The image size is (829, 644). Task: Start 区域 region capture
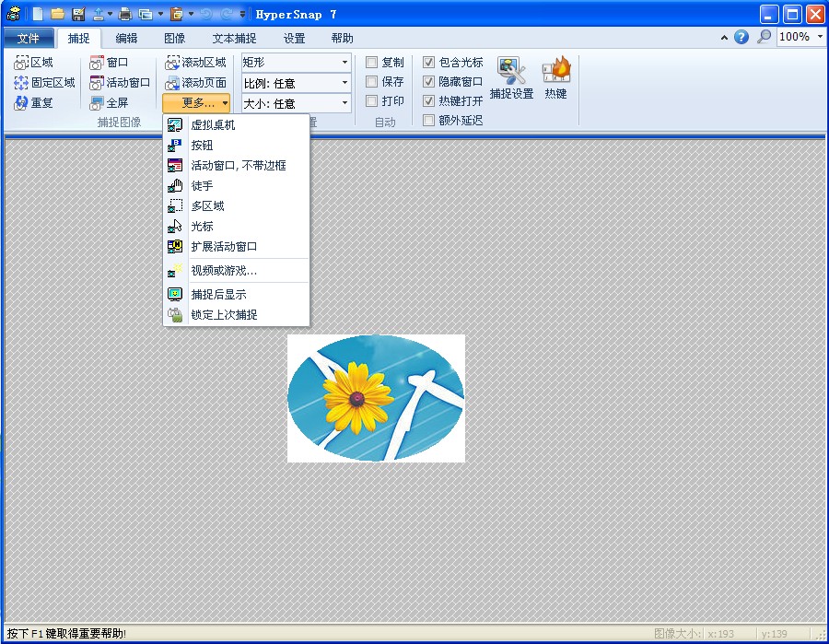point(34,63)
